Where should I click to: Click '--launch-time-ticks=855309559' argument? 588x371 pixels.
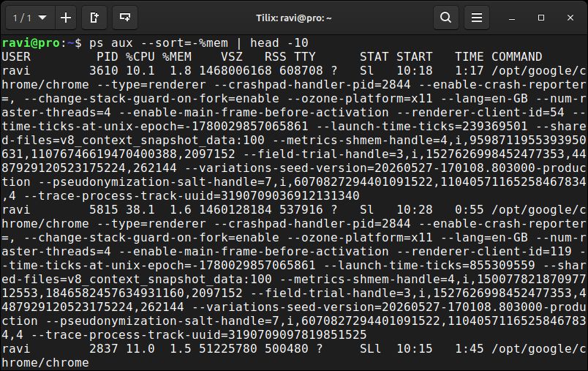(x=429, y=265)
